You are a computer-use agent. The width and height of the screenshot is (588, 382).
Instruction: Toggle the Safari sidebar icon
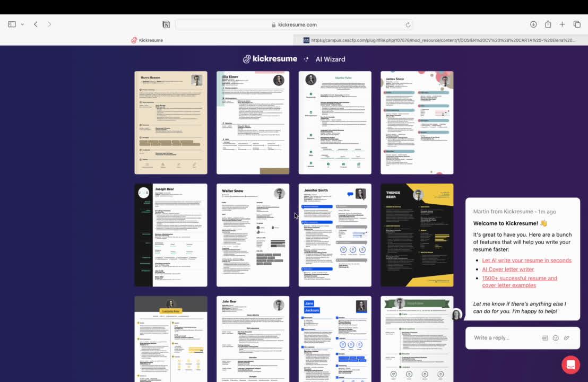point(12,24)
